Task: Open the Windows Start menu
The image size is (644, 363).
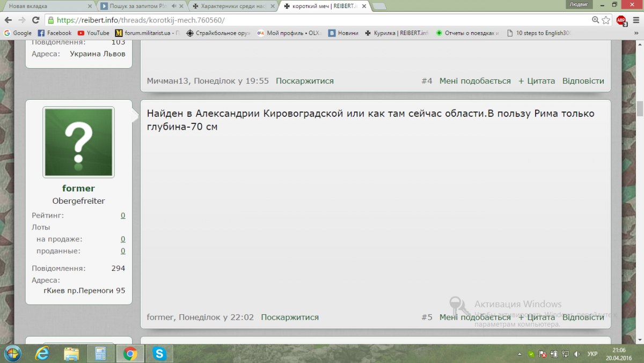Action: coord(12,353)
